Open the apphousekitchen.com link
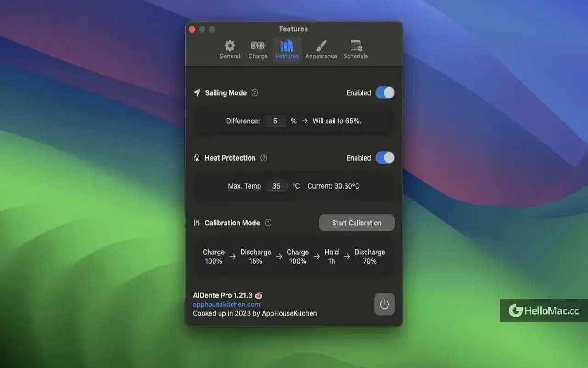Image resolution: width=588 pixels, height=368 pixels. [x=226, y=305]
